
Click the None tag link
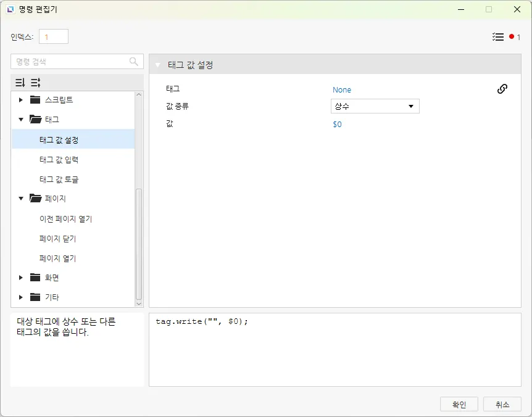point(342,90)
